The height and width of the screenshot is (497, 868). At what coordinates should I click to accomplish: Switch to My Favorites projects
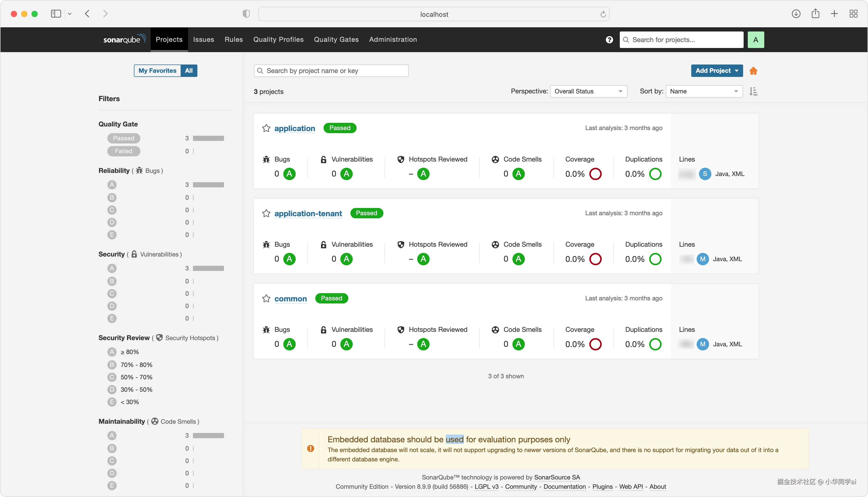pyautogui.click(x=157, y=71)
